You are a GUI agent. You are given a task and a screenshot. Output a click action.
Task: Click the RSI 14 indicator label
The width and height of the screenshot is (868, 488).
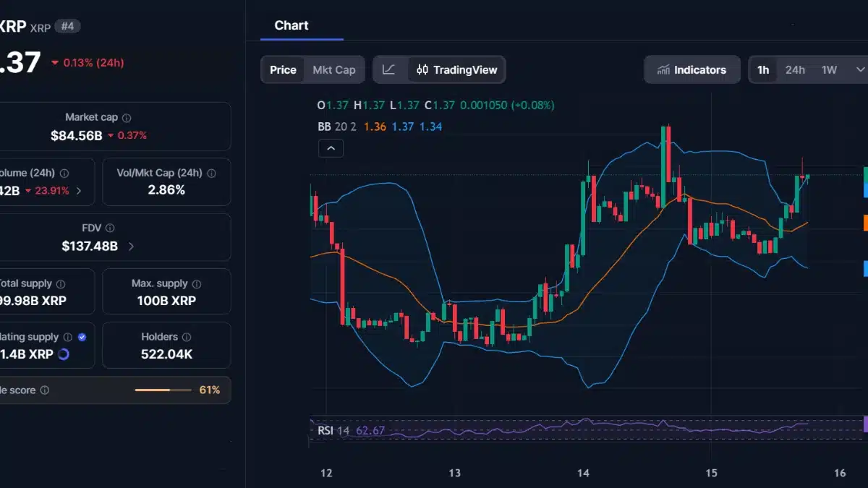329,429
